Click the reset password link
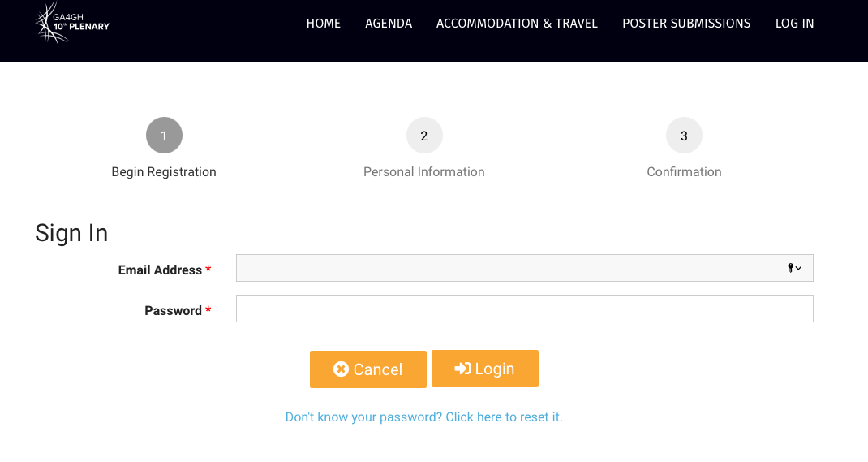 423,417
